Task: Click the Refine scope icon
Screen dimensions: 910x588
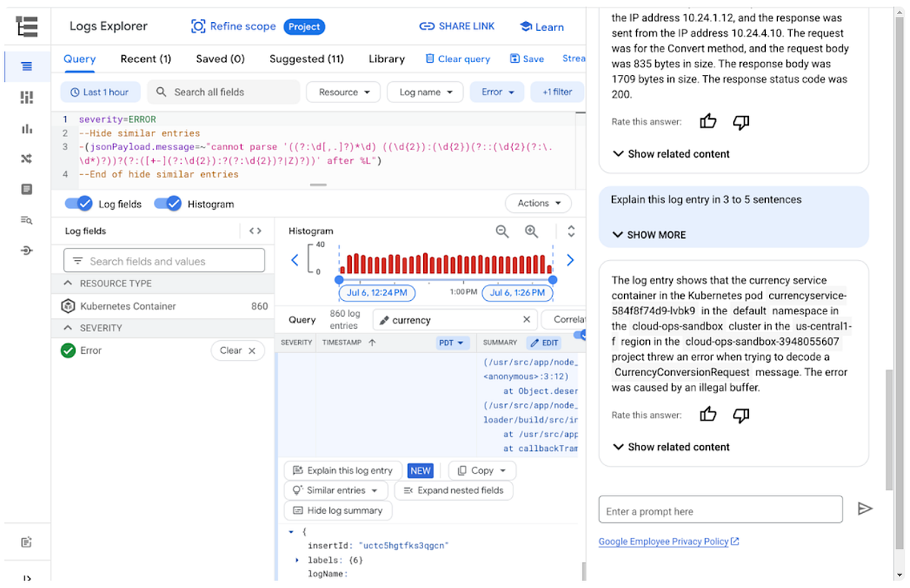Action: [x=198, y=27]
